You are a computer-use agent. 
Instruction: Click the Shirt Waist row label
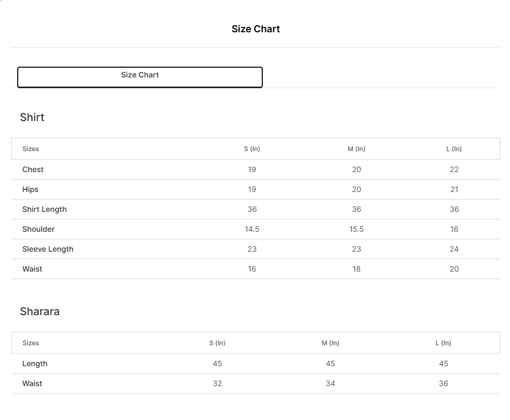(32, 269)
